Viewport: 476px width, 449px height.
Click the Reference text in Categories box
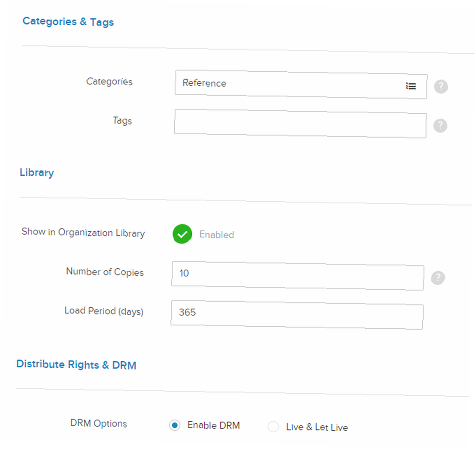[204, 83]
